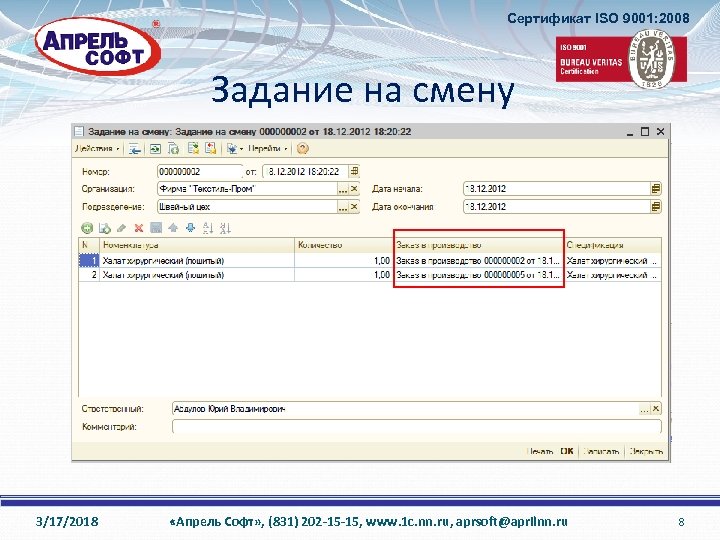Image resolution: width=720 pixels, height=540 pixels.
Task: Open selection for Подразделение field
Action: [x=343, y=207]
